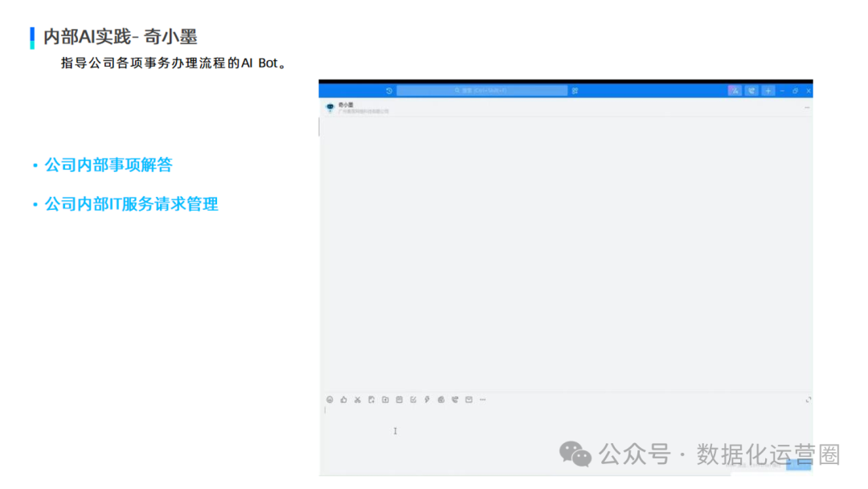Viewport: 868px width, 489px height.
Task: Click the 公司内部IT服务请求管理 link
Action: pos(130,203)
